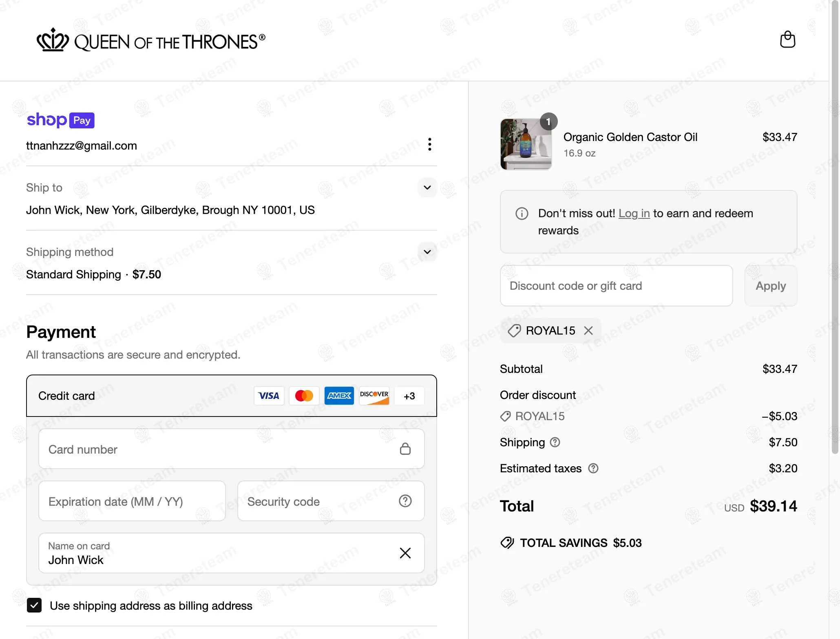Expand the Shipping method section
Viewport: 840px width, 639px height.
point(427,252)
